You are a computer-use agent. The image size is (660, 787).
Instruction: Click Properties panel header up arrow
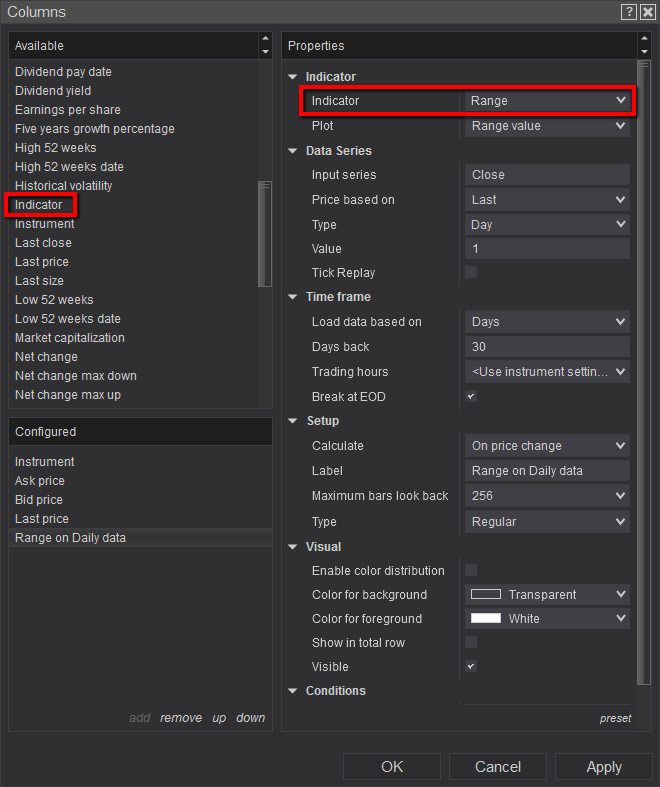644,39
